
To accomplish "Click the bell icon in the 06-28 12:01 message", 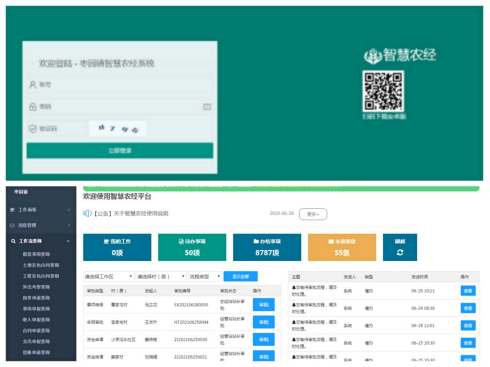I will tap(294, 322).
